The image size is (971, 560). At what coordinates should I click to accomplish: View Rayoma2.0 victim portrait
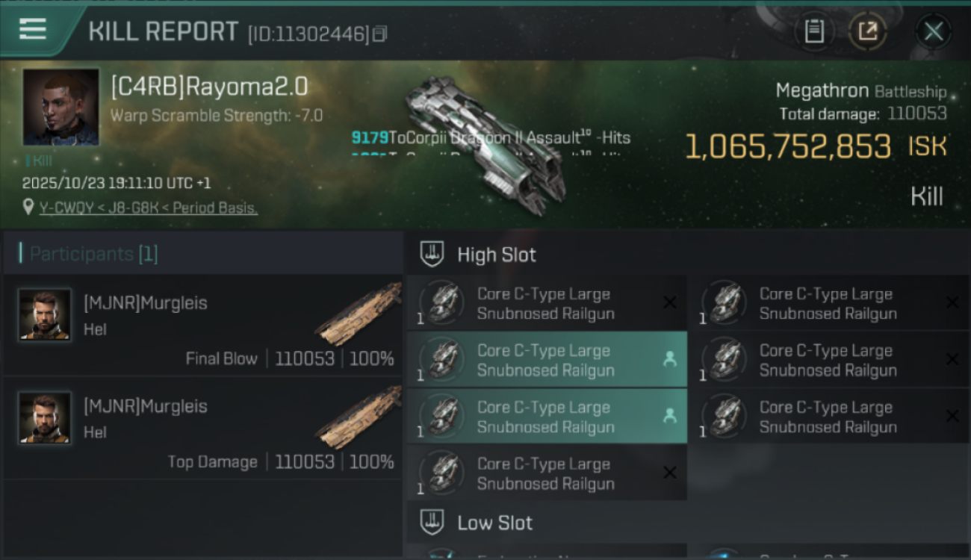click(x=61, y=107)
